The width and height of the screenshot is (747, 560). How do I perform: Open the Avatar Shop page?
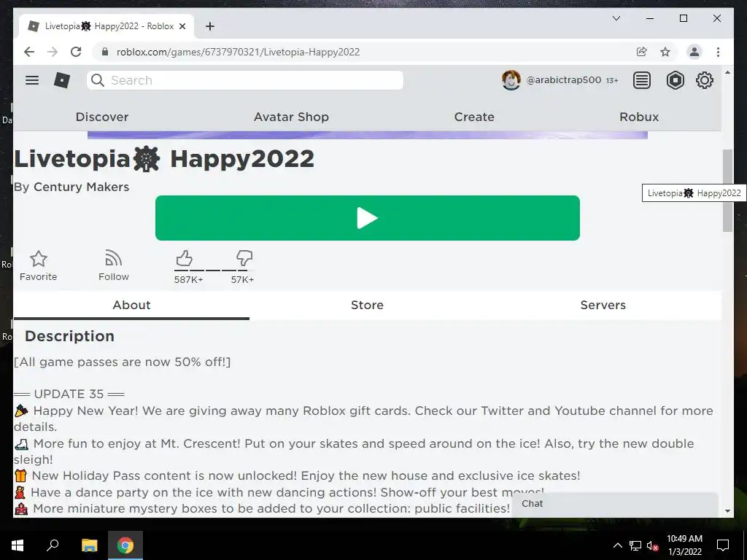(291, 117)
